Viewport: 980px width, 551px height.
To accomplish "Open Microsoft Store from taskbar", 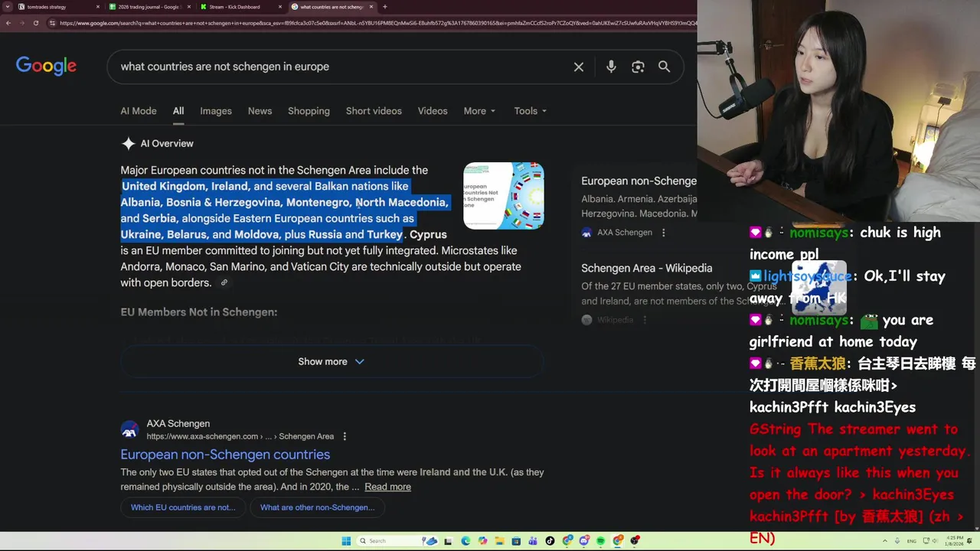I will click(516, 541).
